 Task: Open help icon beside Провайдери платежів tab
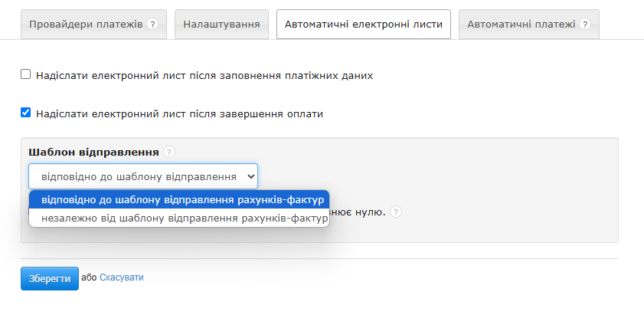click(x=152, y=25)
